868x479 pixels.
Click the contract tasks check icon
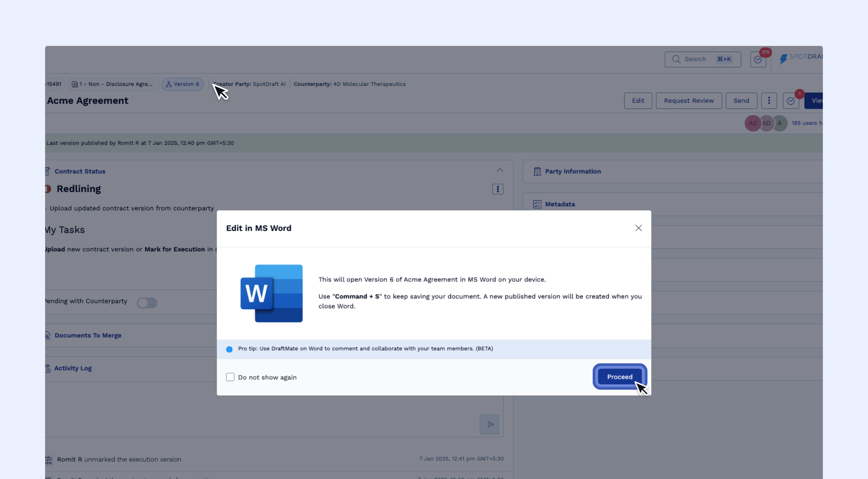[x=791, y=101]
